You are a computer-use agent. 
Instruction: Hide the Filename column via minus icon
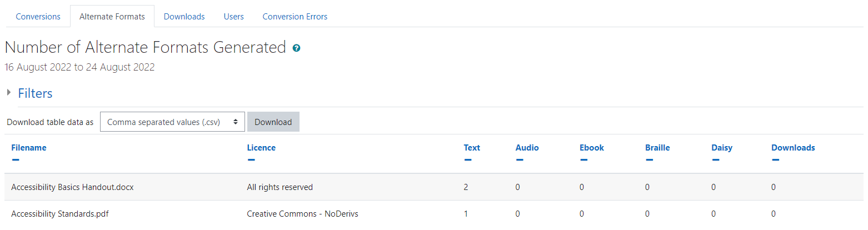tap(16, 160)
